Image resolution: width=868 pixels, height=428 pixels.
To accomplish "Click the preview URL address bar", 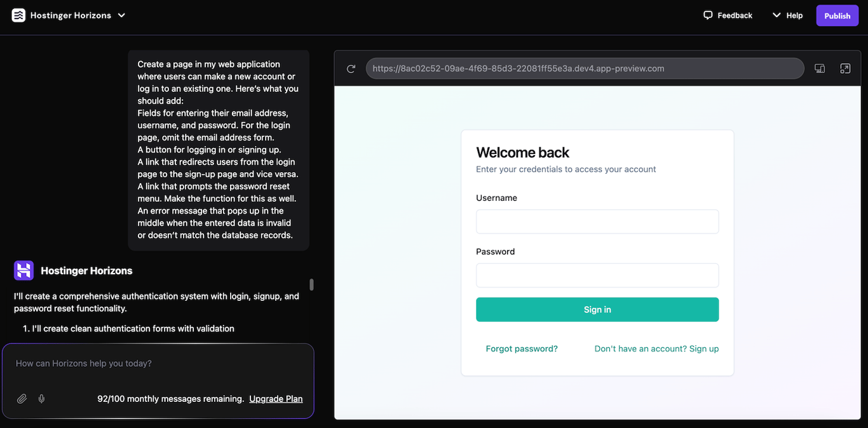I will point(583,68).
